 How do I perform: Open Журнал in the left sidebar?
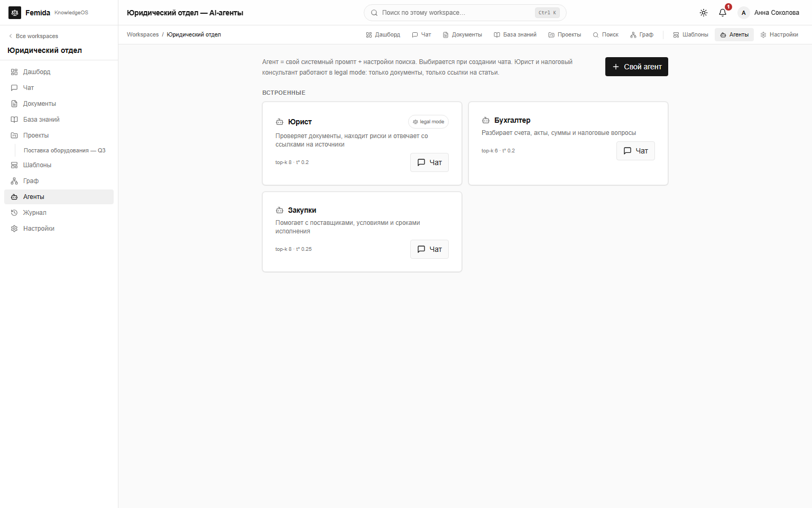pos(59,213)
